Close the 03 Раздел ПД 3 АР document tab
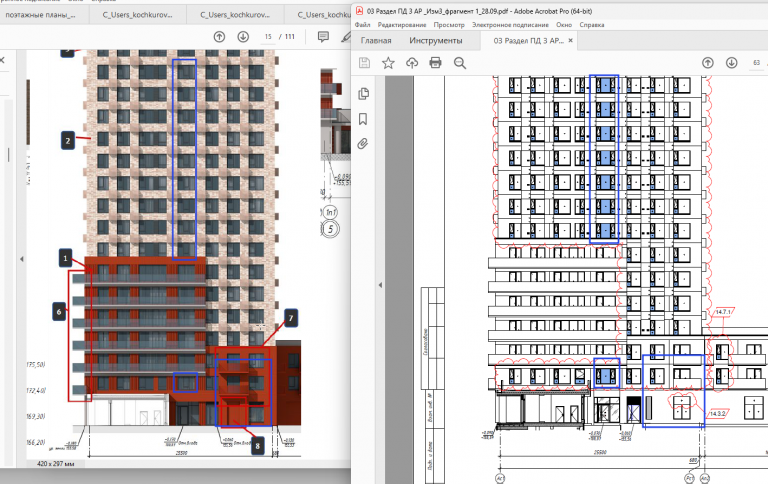This screenshot has width=768, height=484. [570, 41]
